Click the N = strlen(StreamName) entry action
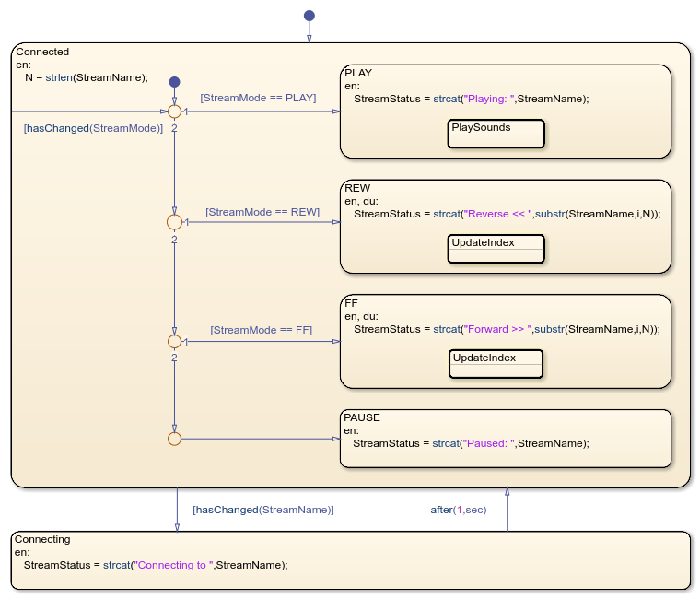700x599 pixels. click(x=87, y=77)
